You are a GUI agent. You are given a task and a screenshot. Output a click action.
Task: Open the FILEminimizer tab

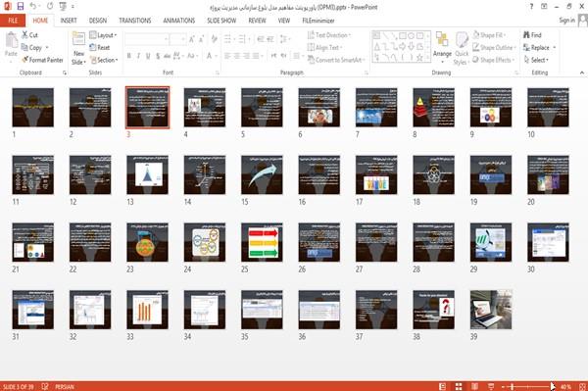pos(318,21)
